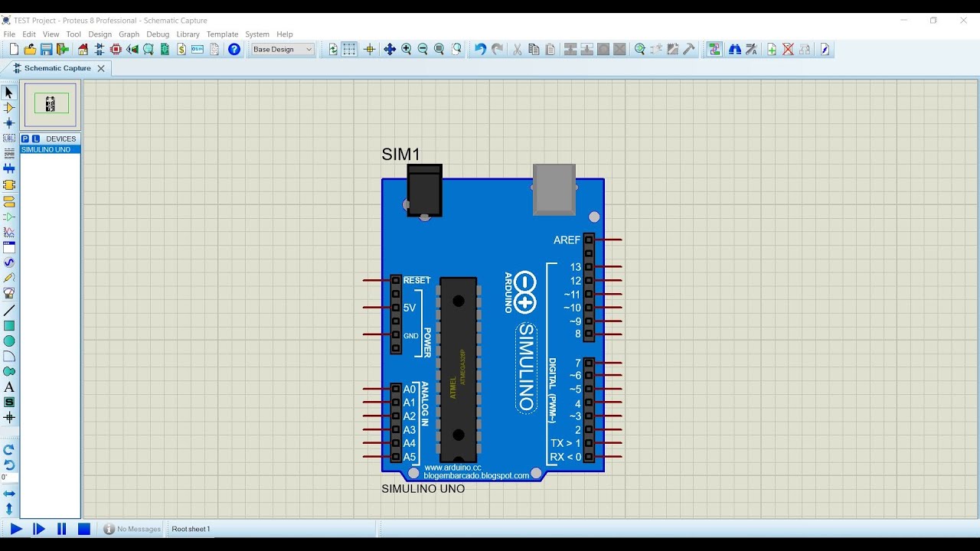Screen dimensions: 980x551
Task: Select the Wire Label Mode tool
Action: pos(9,139)
